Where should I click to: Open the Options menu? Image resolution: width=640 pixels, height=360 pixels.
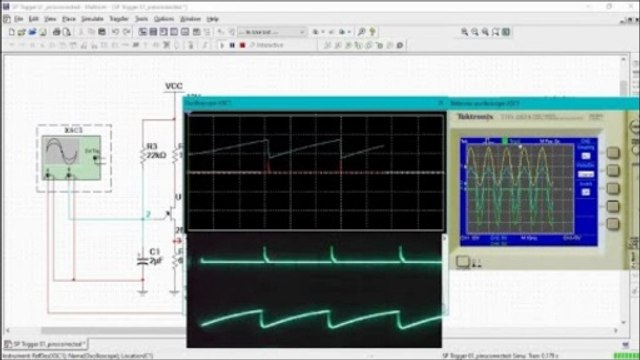point(164,19)
